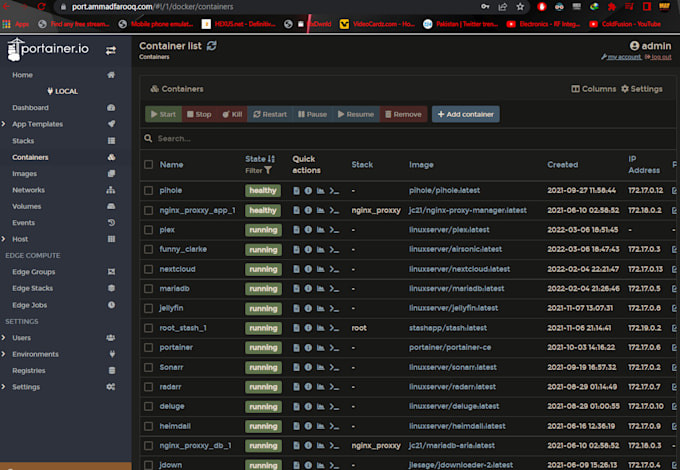Click the Home sidebar house icon
Viewport: 680px width, 470px height.
111,75
